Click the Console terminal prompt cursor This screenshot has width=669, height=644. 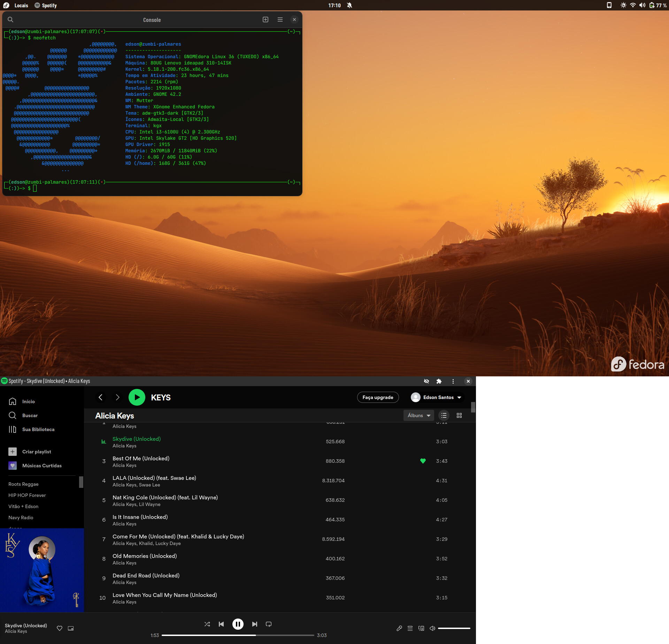35,188
